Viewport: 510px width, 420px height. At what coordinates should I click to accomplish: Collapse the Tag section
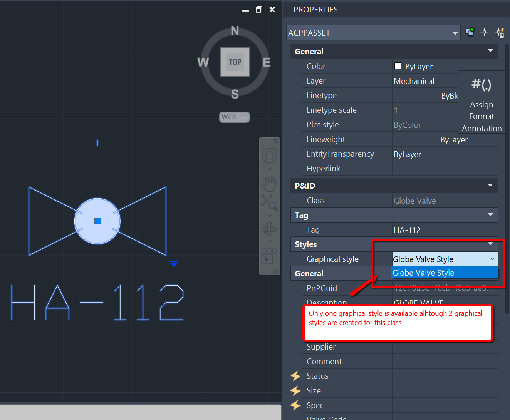490,214
